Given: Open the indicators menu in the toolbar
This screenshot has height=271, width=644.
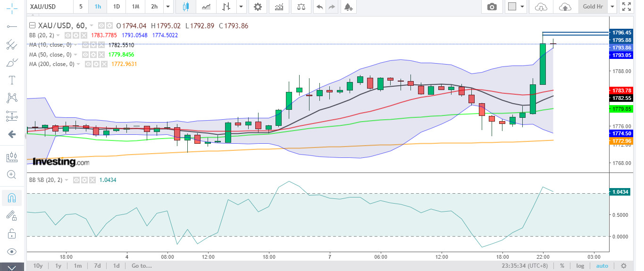Looking at the screenshot, I should tap(279, 7).
